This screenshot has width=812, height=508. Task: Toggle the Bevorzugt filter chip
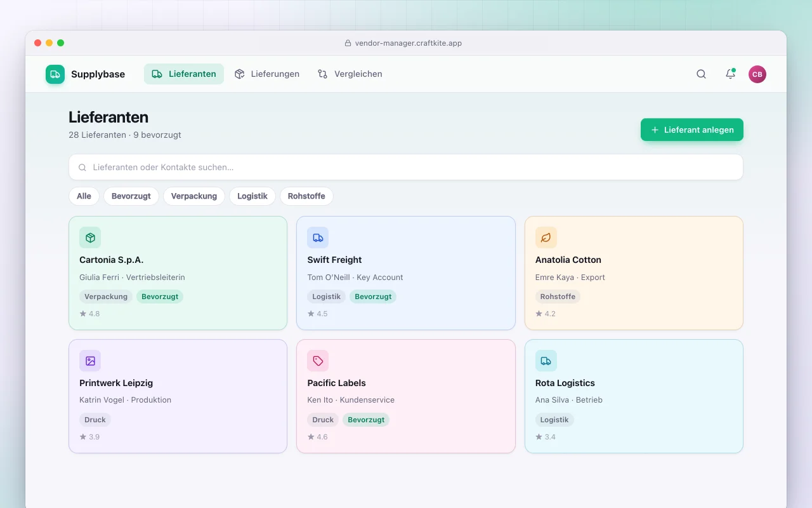[x=131, y=196]
